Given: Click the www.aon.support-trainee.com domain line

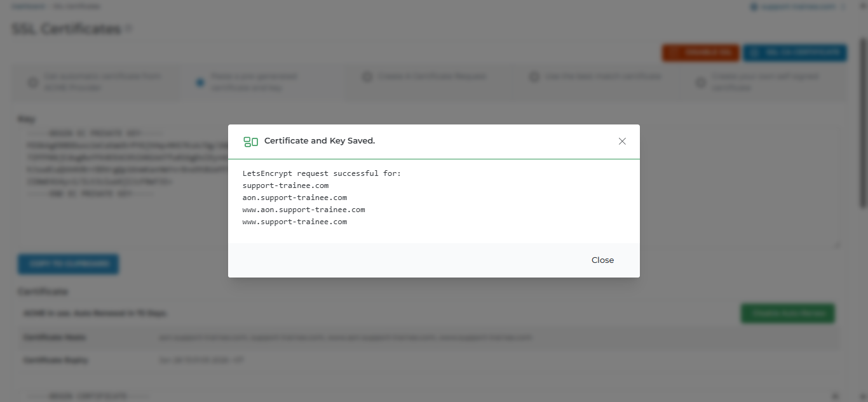Looking at the screenshot, I should pos(304,210).
